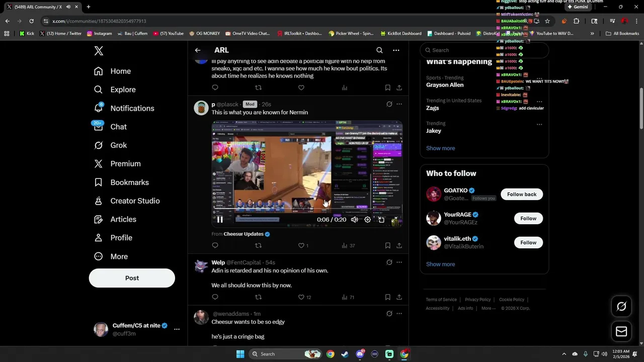The height and width of the screenshot is (362, 644).
Task: Expand video to fullscreen
Action: (394, 220)
